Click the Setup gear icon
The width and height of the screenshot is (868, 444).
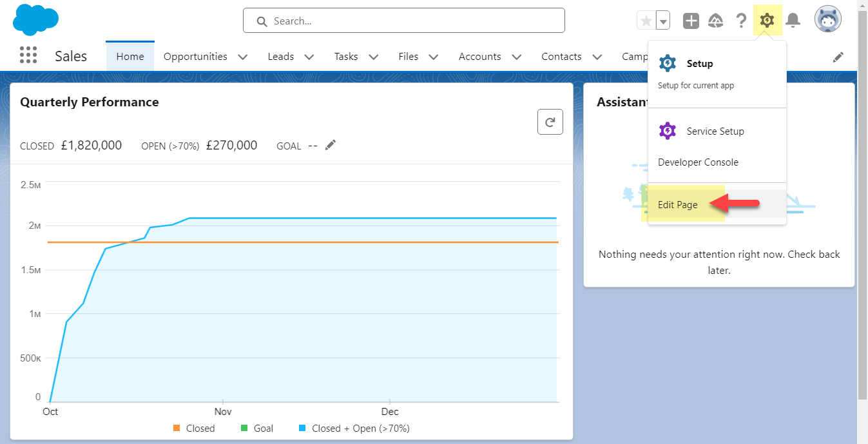coord(766,21)
